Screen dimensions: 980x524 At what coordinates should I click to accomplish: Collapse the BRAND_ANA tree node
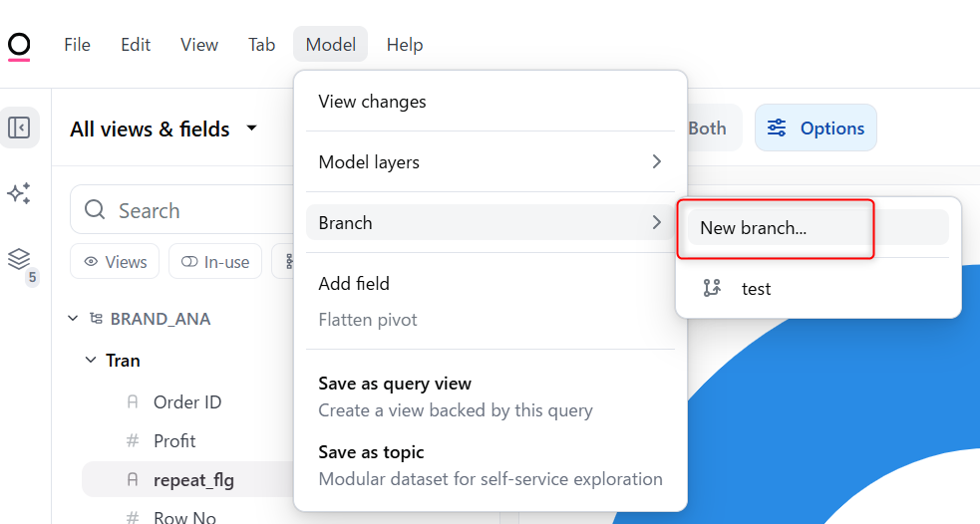click(x=73, y=319)
